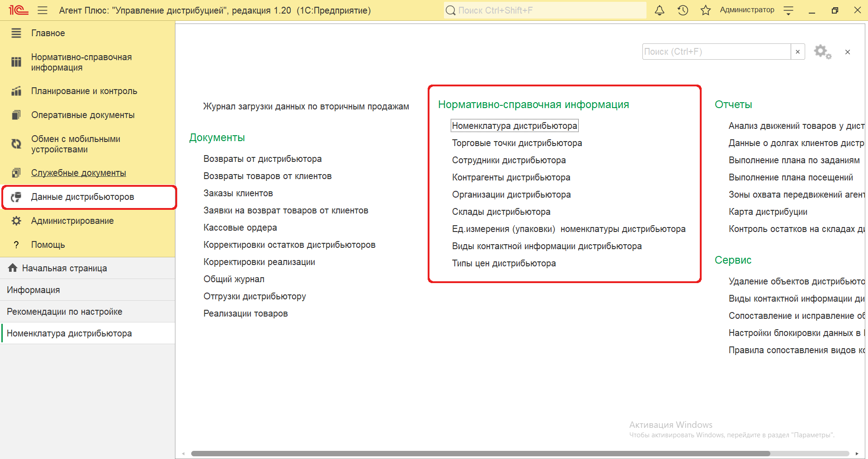The height and width of the screenshot is (459, 868).
Task: Open Возвраты от дистрибьютора
Action: pos(263,159)
